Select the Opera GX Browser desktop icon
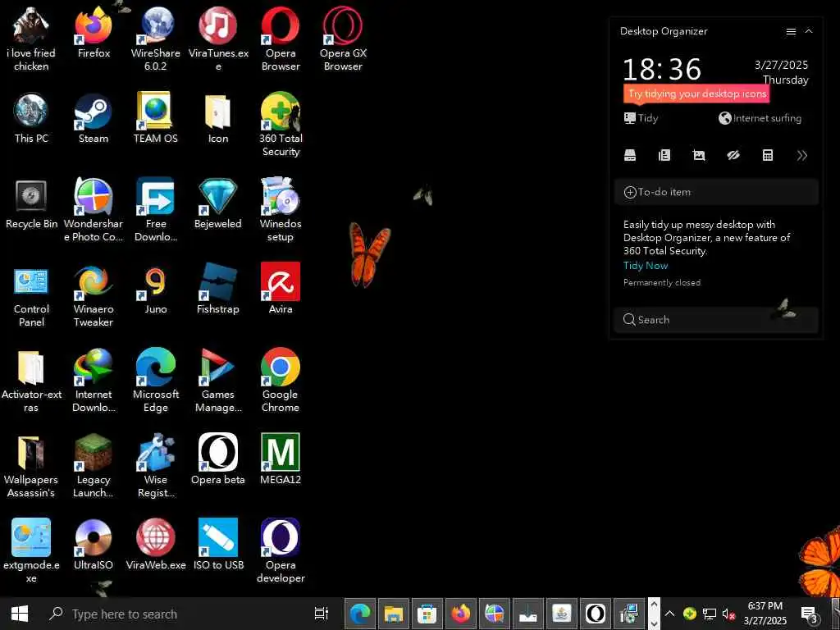This screenshot has width=840, height=630. pos(343,39)
